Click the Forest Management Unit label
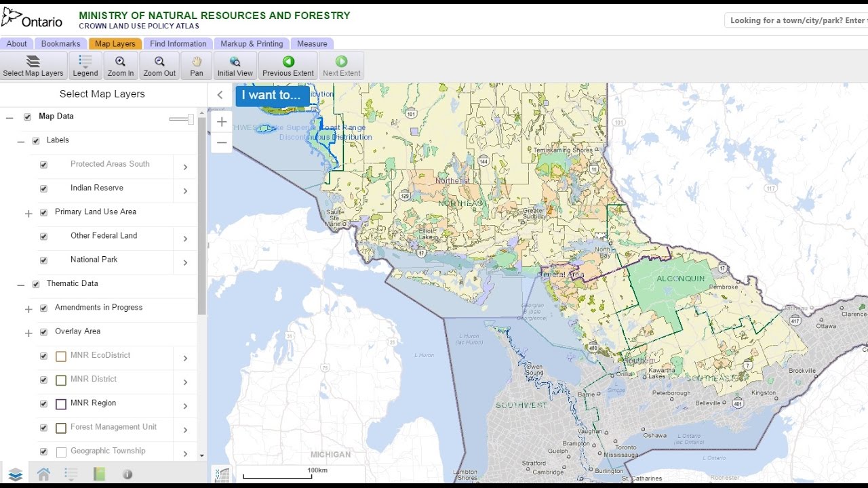868x488 pixels. click(x=113, y=427)
